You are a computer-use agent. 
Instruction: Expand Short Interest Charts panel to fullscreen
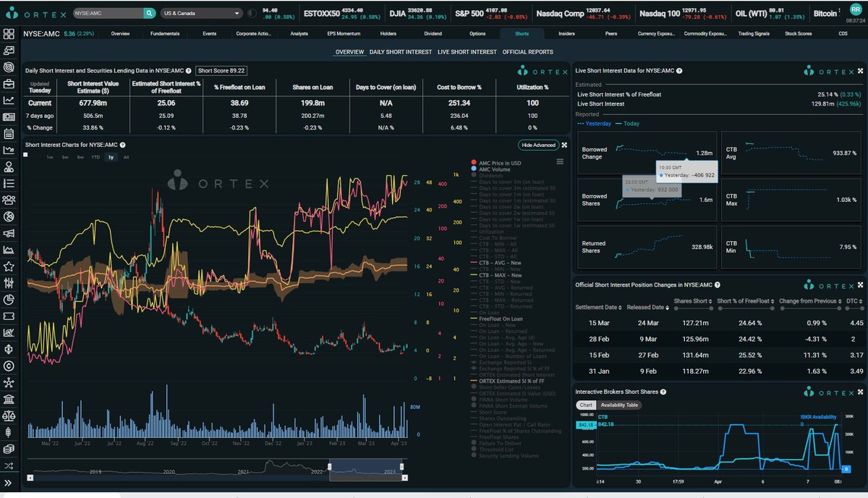tap(563, 145)
